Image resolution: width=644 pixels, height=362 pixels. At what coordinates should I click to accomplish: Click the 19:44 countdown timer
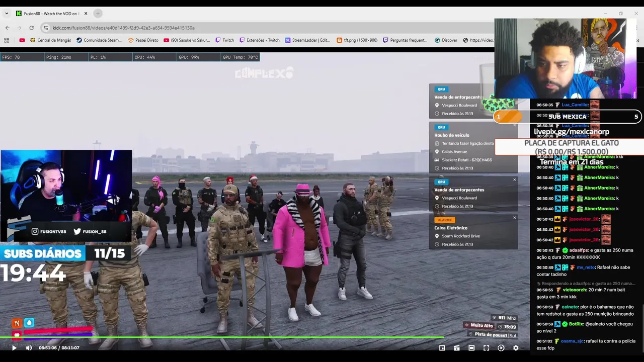[33, 273]
